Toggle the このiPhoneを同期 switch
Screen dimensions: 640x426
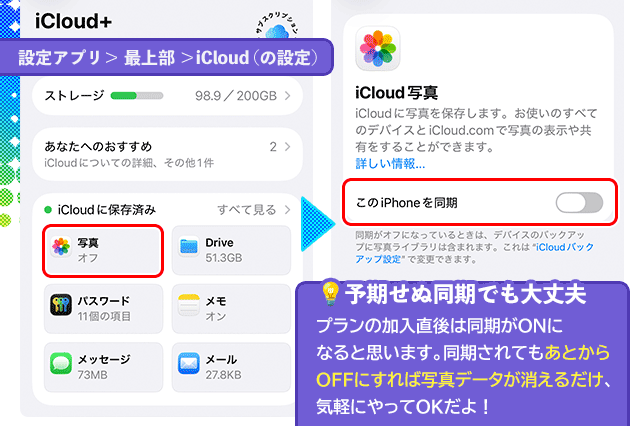(579, 203)
